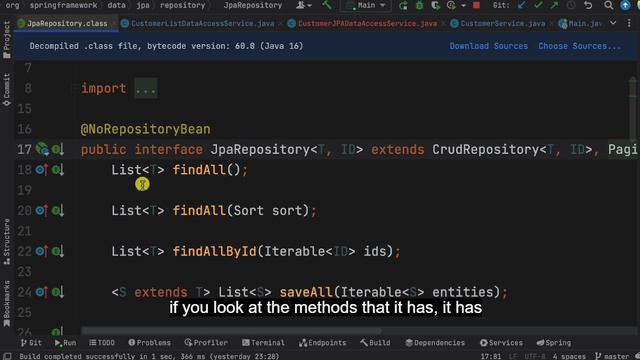This screenshot has width=640, height=360.
Task: Open the Commit tool window
Action: pyautogui.click(x=7, y=90)
